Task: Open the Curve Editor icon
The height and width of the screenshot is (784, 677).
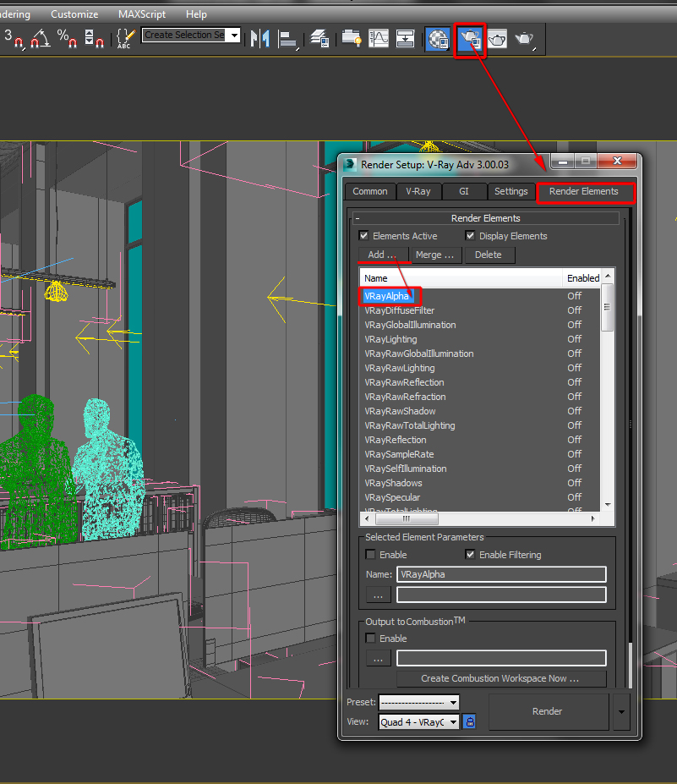Action: coord(379,39)
